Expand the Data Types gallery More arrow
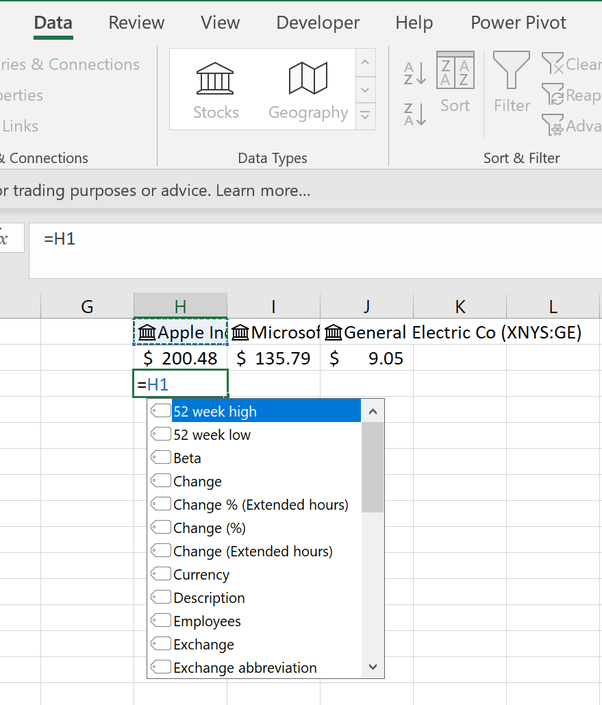The height and width of the screenshot is (705, 602). tap(365, 116)
